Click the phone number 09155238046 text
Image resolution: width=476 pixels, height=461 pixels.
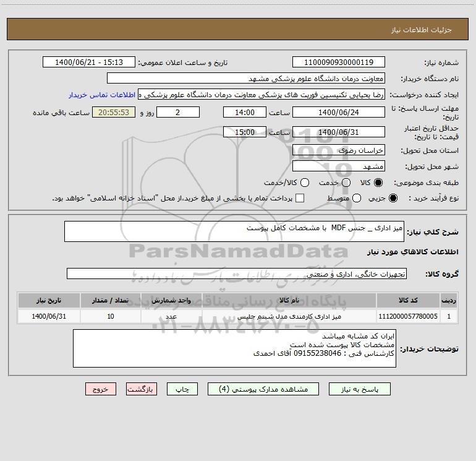(318, 353)
